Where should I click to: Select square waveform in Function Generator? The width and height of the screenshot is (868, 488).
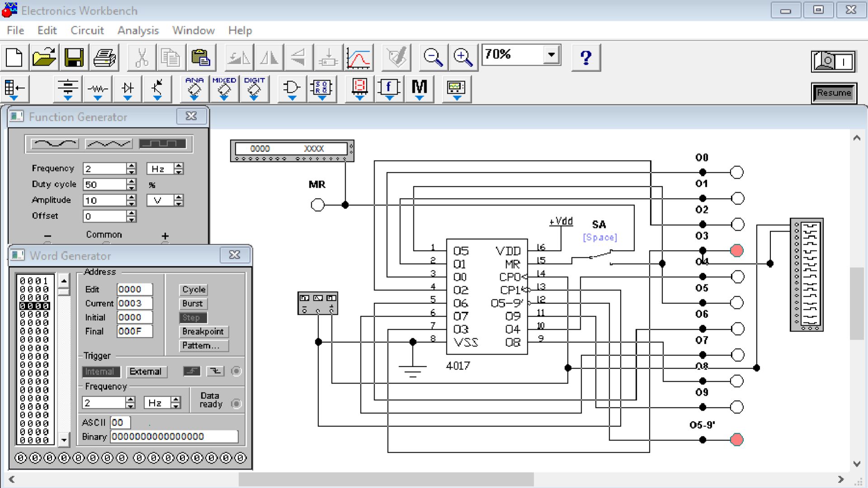[x=162, y=144]
